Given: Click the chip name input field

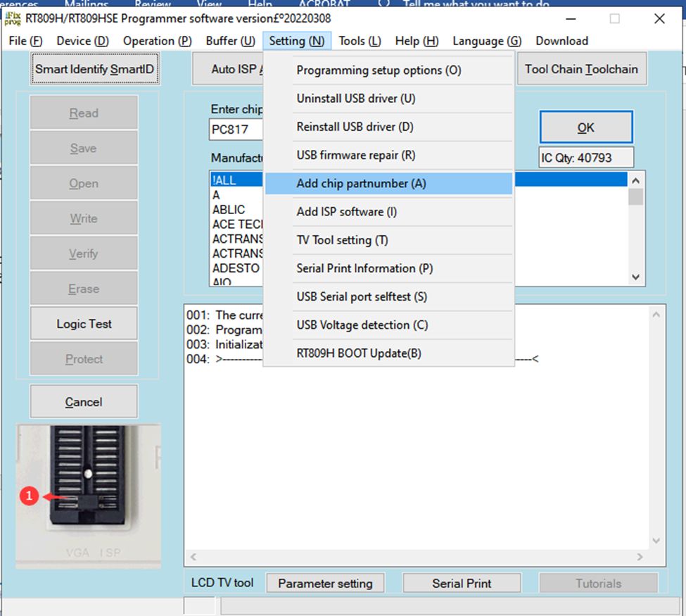Looking at the screenshot, I should click(236, 130).
